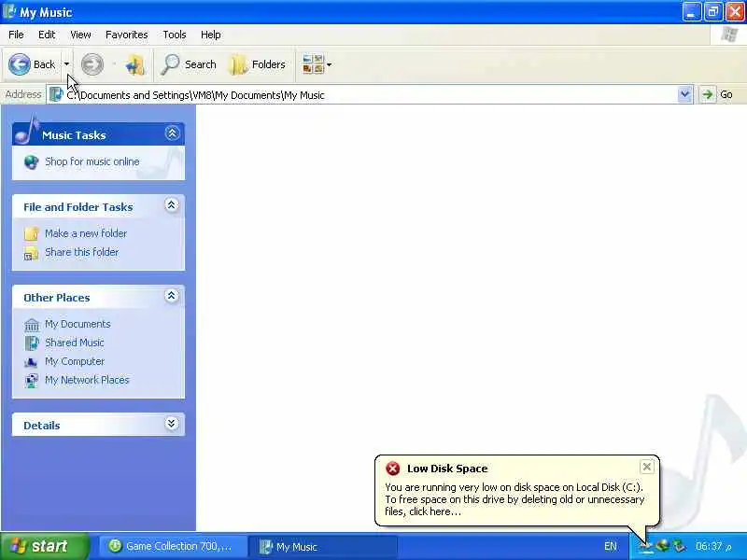Image resolution: width=747 pixels, height=560 pixels.
Task: Click the My Documents icon in sidebar
Action: pos(32,325)
